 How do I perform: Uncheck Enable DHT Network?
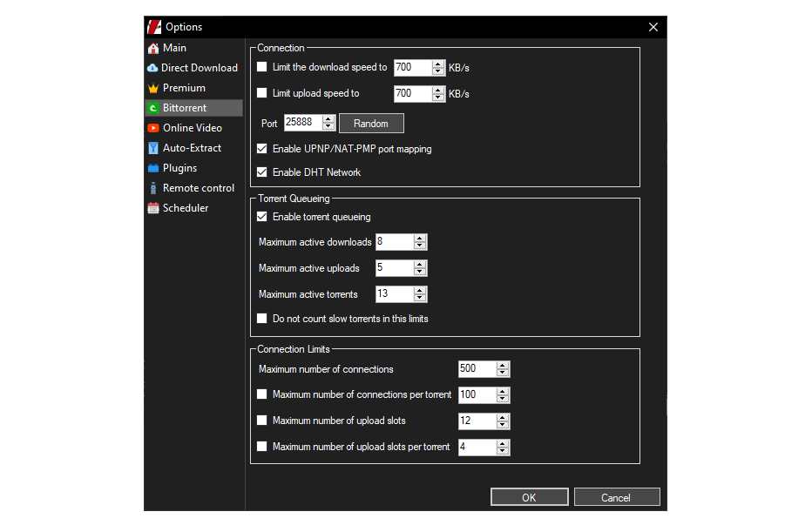pos(262,172)
